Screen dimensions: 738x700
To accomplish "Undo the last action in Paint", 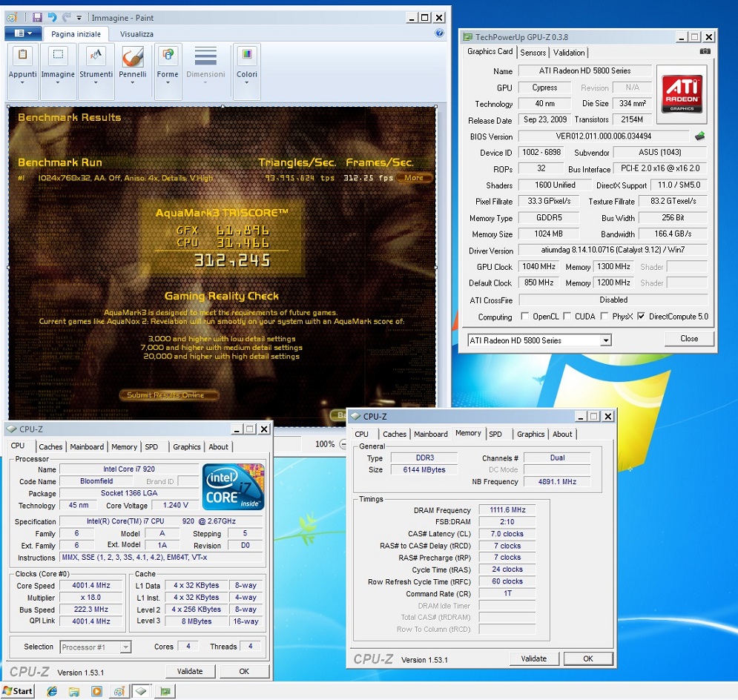I will [52, 17].
